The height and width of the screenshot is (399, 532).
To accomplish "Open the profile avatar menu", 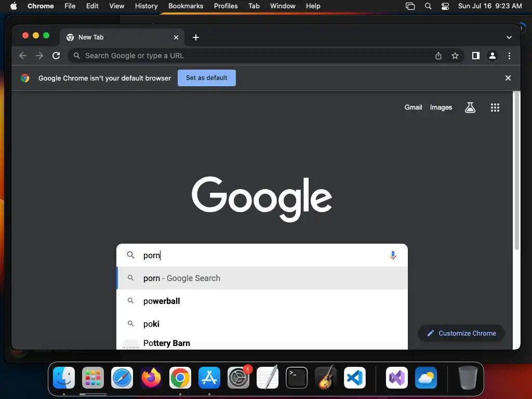I will coord(493,56).
